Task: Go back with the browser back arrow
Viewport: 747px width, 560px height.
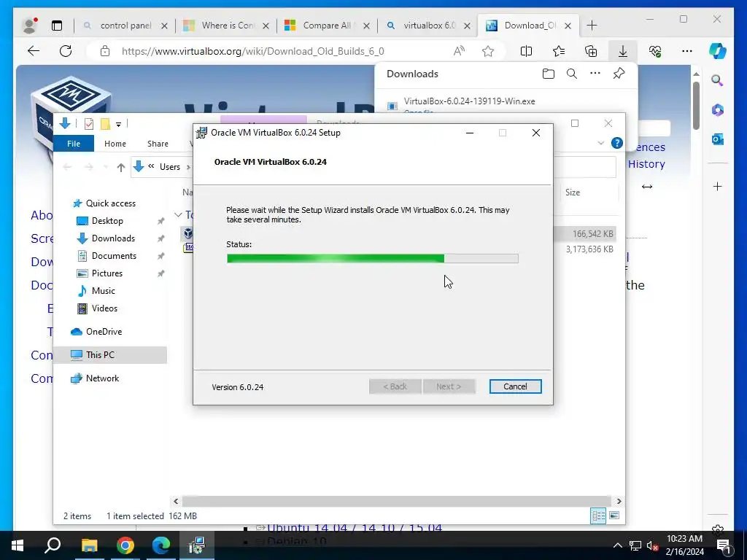Action: 34,51
